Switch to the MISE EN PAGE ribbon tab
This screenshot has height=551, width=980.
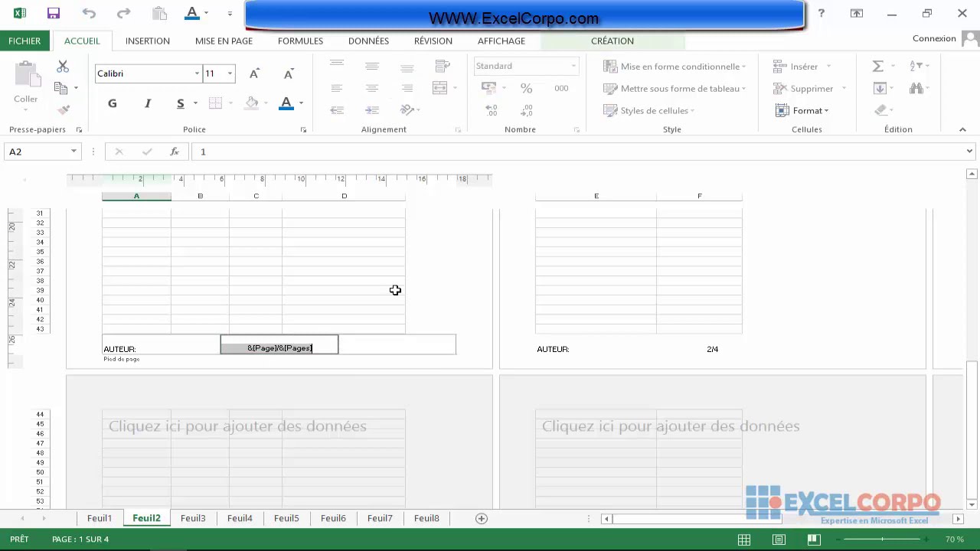[224, 41]
